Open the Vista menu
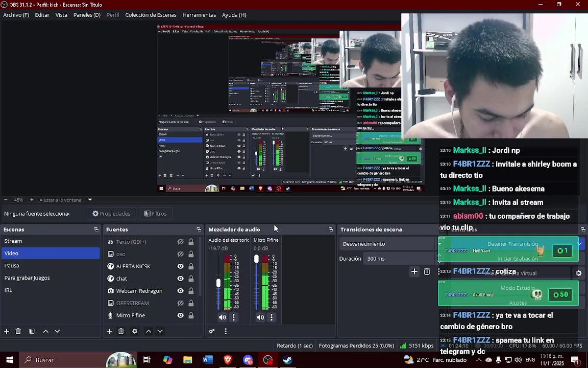The width and height of the screenshot is (588, 368). [x=61, y=15]
